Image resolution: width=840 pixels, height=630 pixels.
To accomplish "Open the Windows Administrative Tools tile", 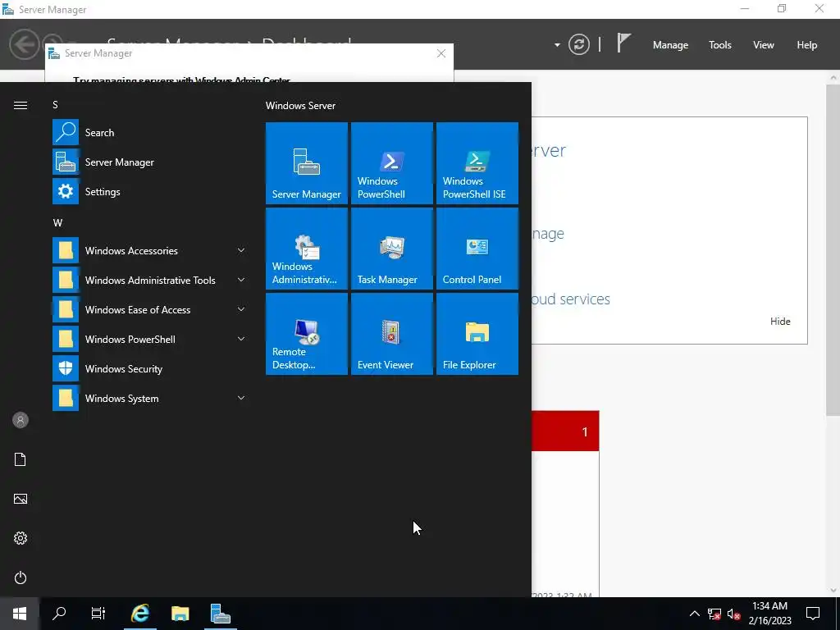I will pyautogui.click(x=307, y=249).
